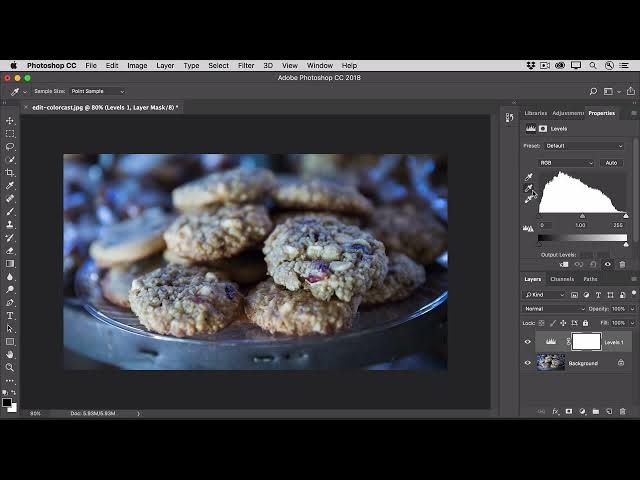The width and height of the screenshot is (640, 480).
Task: Hide the Levels 1 layer
Action: [527, 342]
